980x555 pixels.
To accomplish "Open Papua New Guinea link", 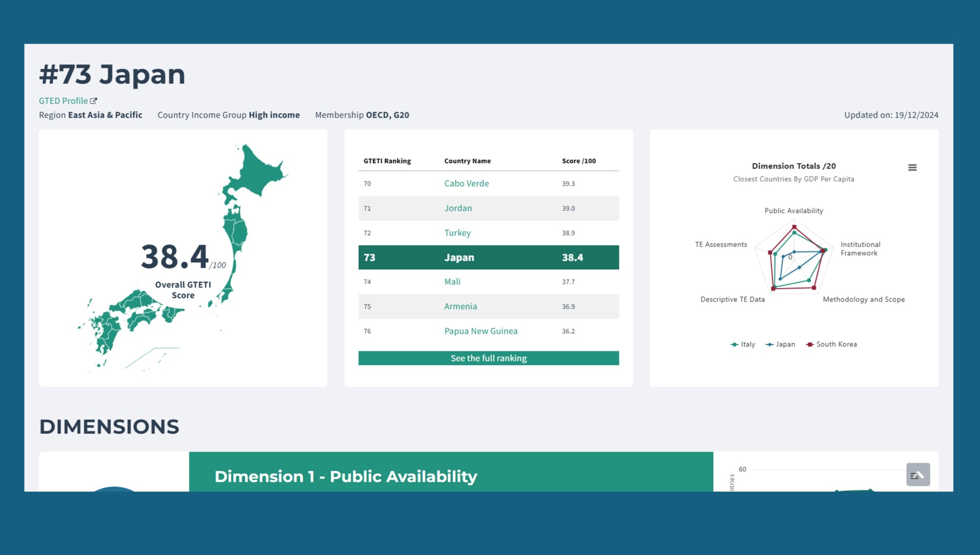I will pyautogui.click(x=480, y=331).
